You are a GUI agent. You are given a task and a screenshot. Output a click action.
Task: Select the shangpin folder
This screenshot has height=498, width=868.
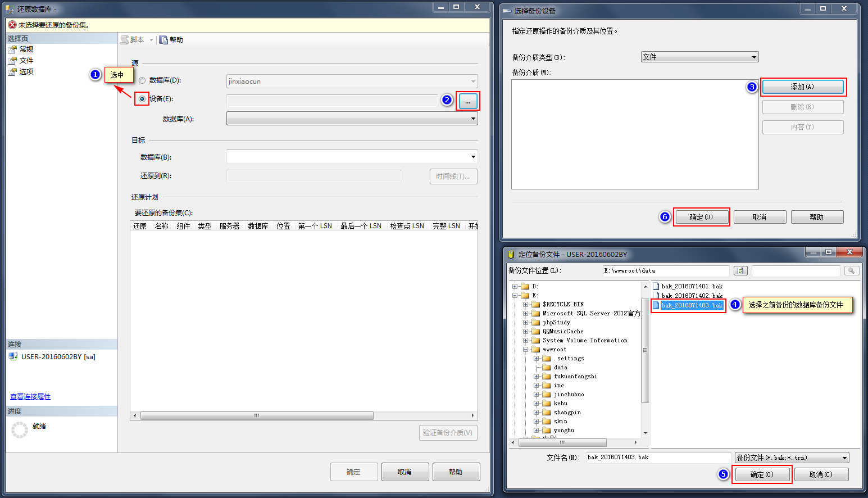point(567,412)
